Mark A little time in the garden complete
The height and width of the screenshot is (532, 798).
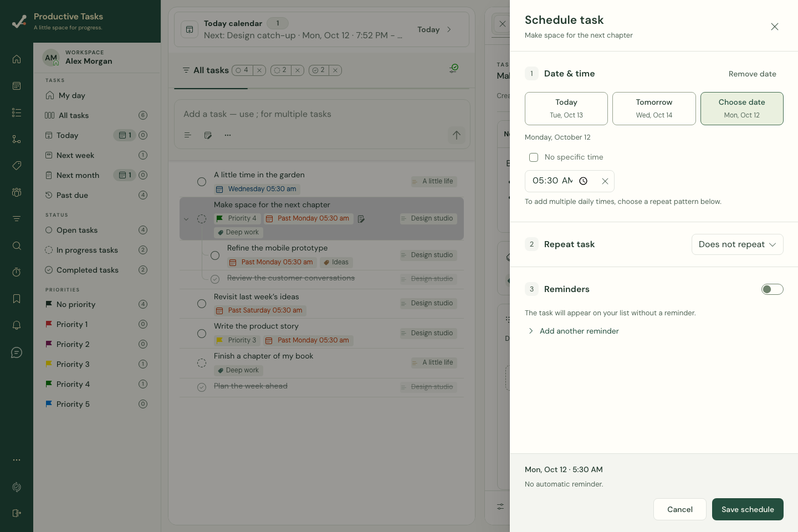202,182
